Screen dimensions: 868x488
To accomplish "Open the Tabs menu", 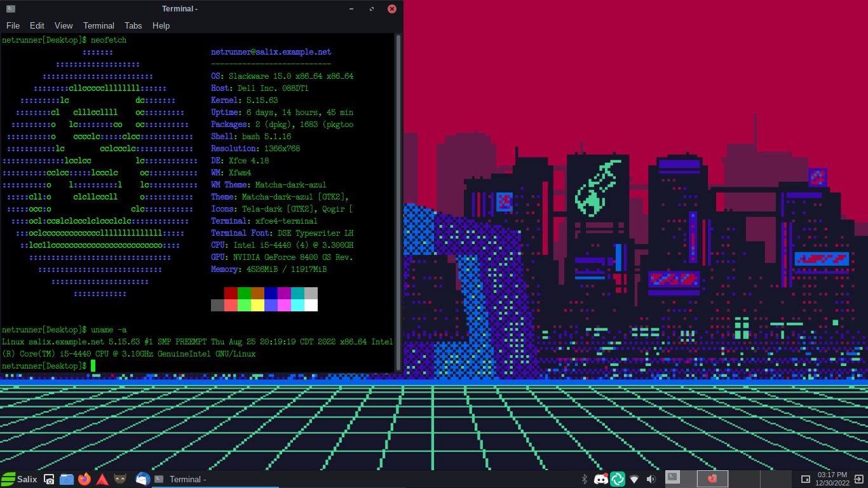I will pos(133,25).
